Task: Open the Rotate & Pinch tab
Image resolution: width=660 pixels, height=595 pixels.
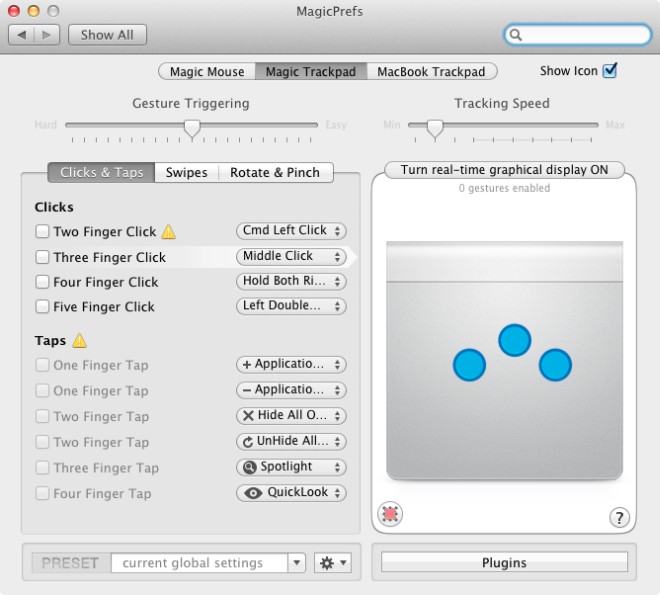Action: click(275, 173)
